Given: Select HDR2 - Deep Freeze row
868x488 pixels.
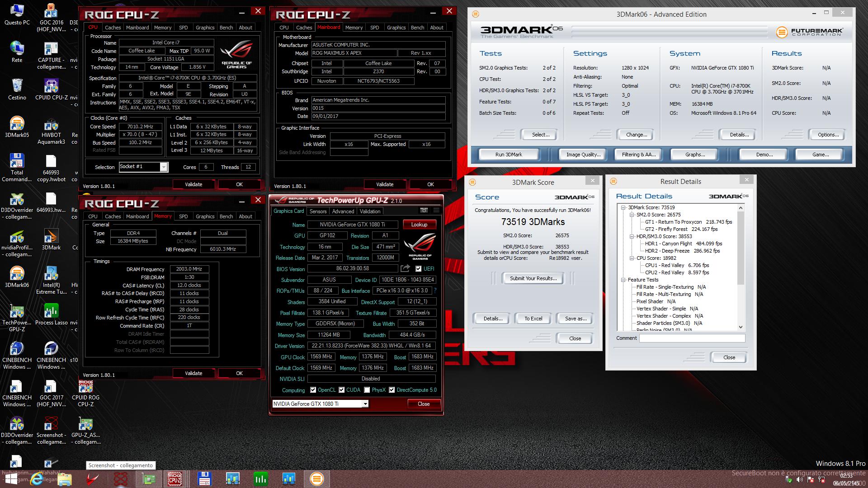Looking at the screenshot, I should [x=682, y=251].
